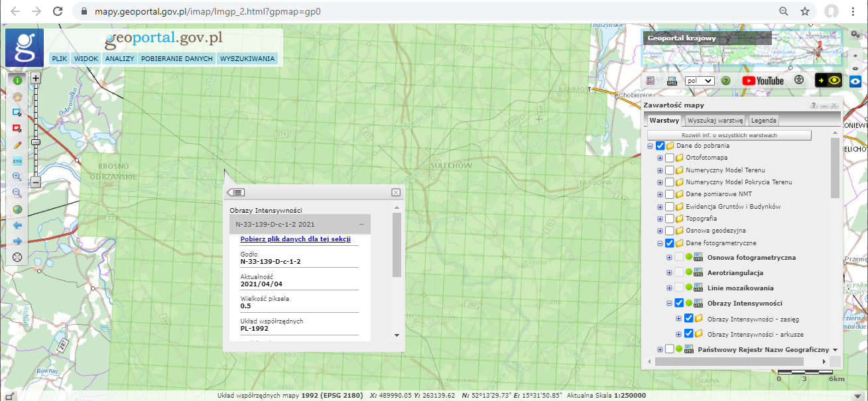Viewport: 868px width, 401px height.
Task: Expand the Numeryczny Model Terenu node
Action: point(660,170)
